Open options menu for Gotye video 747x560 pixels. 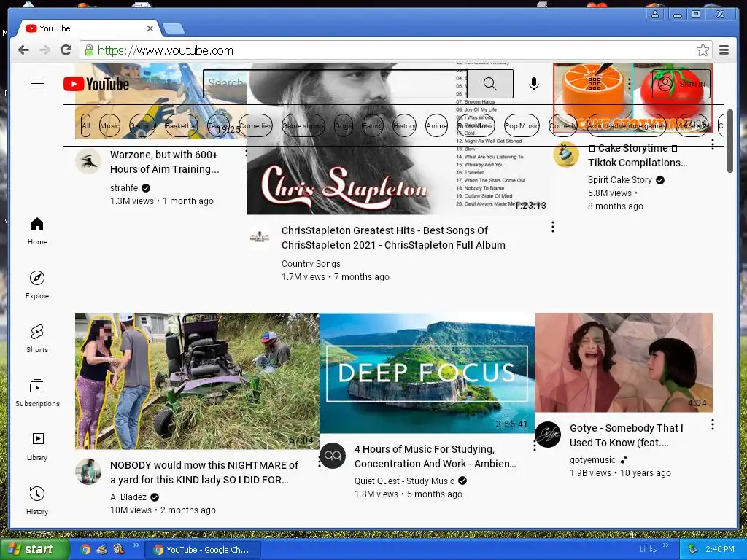713,424
